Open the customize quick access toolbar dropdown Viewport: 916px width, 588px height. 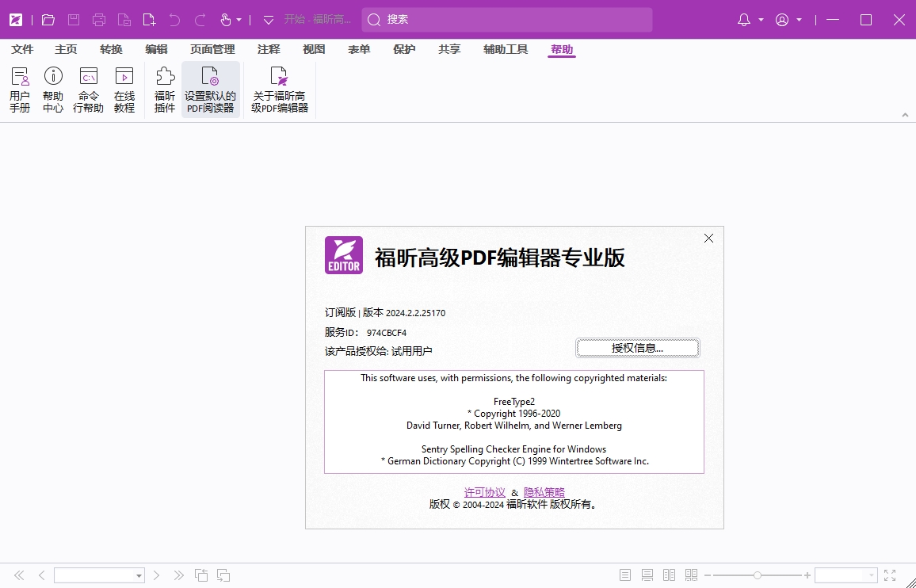tap(268, 20)
